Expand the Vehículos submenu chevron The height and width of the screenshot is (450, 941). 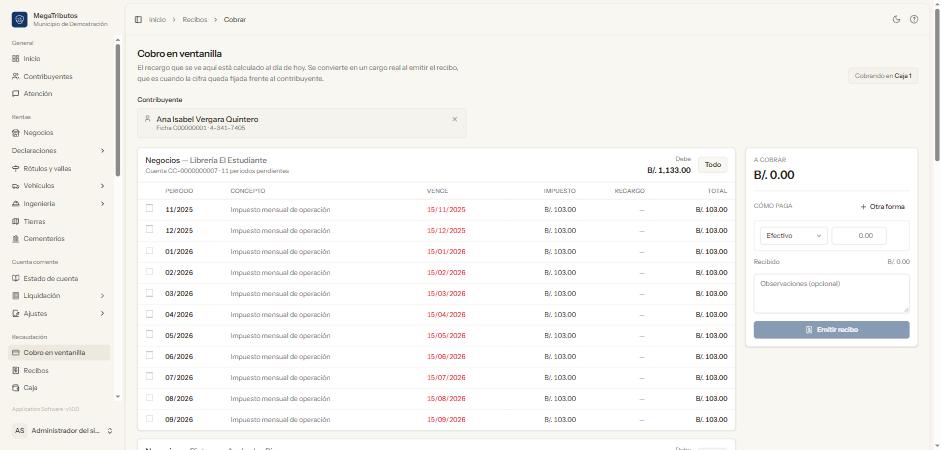coord(102,186)
